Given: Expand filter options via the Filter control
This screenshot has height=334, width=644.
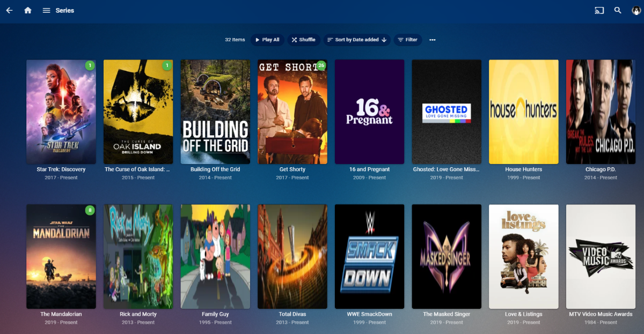Looking at the screenshot, I should click(408, 39).
